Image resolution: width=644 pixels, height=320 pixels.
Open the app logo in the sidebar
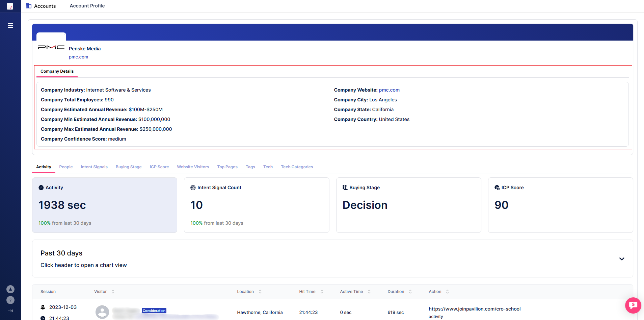[10, 6]
